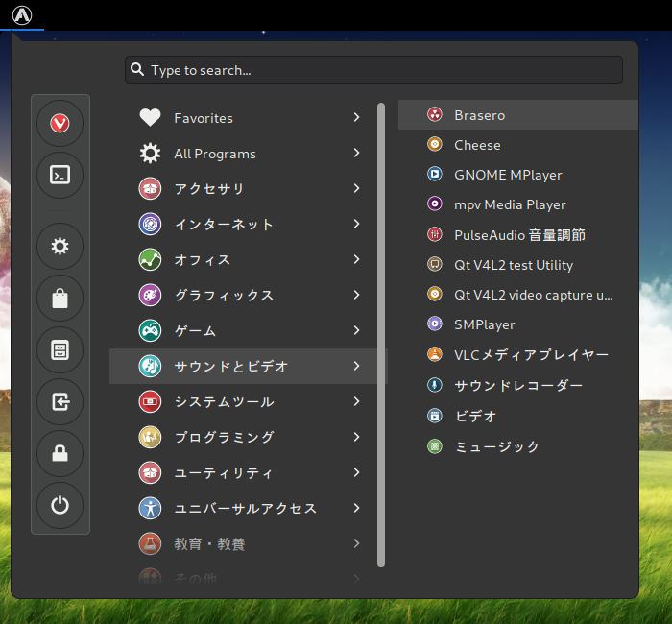The width and height of the screenshot is (672, 624).
Task: Click the Favorites heart icon
Action: (150, 117)
